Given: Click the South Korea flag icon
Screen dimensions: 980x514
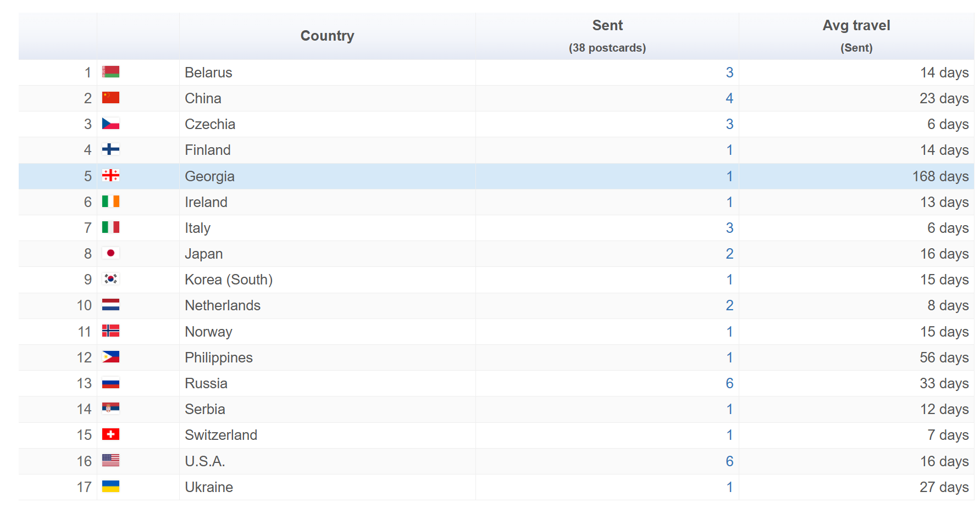Looking at the screenshot, I should (x=110, y=279).
